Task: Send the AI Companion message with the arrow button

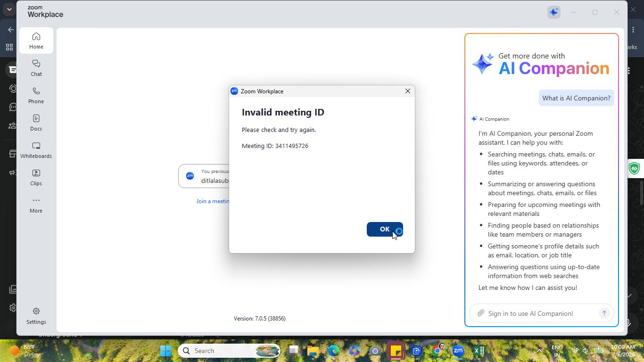Action: (604, 313)
